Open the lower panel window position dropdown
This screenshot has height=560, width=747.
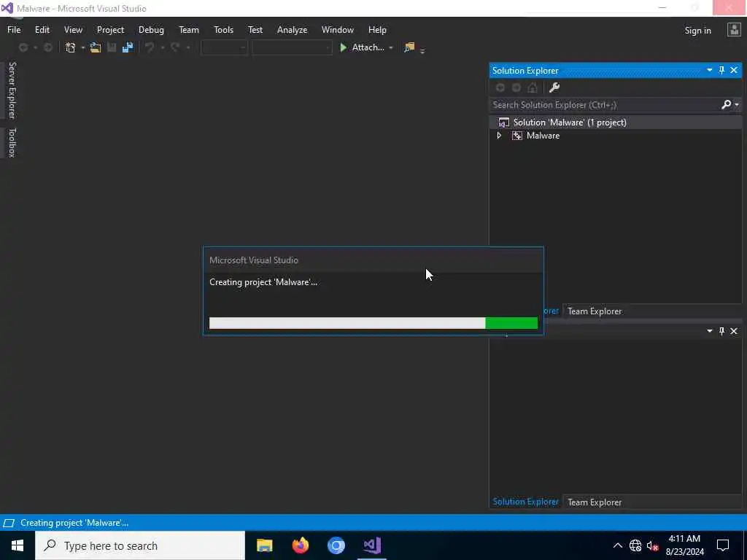click(x=709, y=330)
